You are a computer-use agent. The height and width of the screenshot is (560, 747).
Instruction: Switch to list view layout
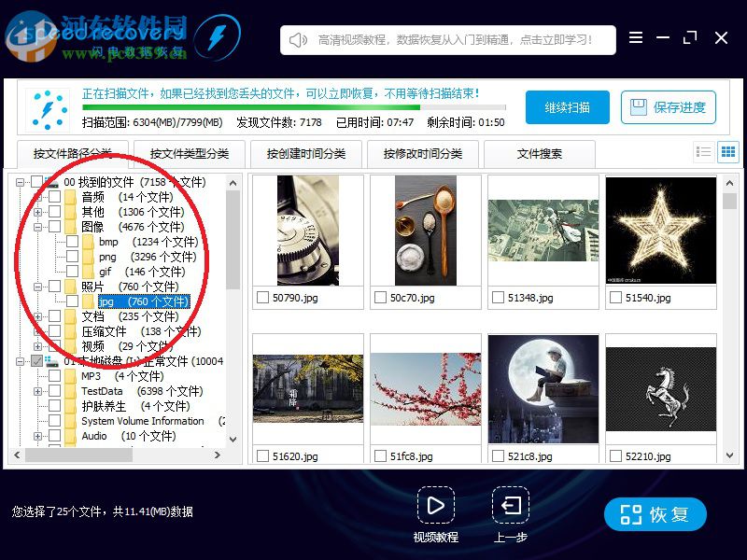pyautogui.click(x=706, y=151)
